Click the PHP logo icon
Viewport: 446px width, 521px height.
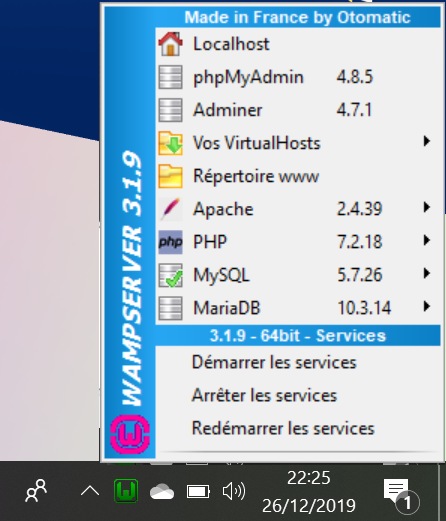pos(170,242)
